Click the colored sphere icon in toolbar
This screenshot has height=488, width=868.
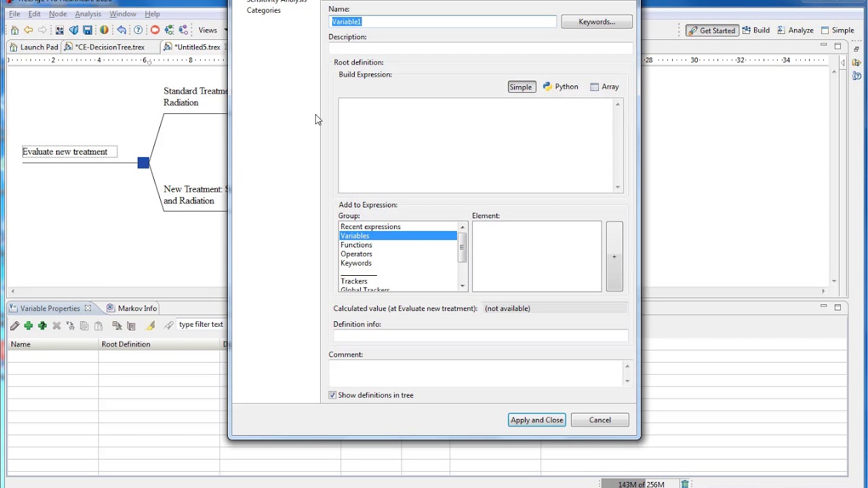pyautogui.click(x=104, y=30)
